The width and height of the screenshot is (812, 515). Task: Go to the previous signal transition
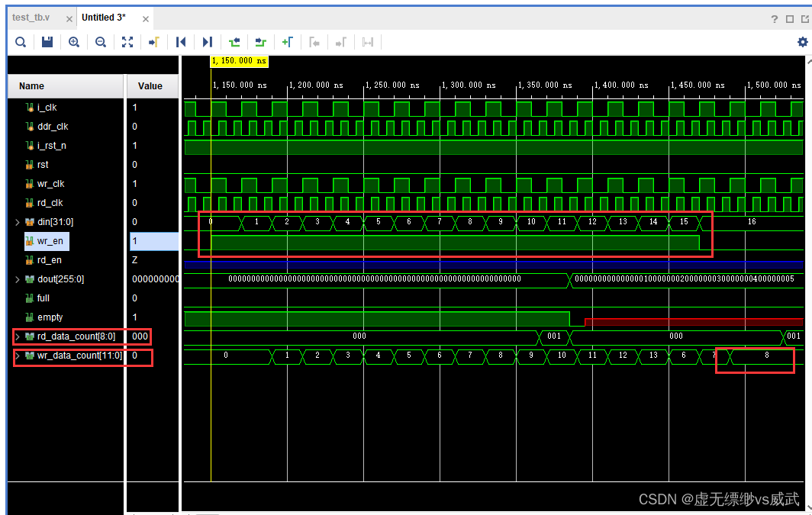(x=234, y=42)
